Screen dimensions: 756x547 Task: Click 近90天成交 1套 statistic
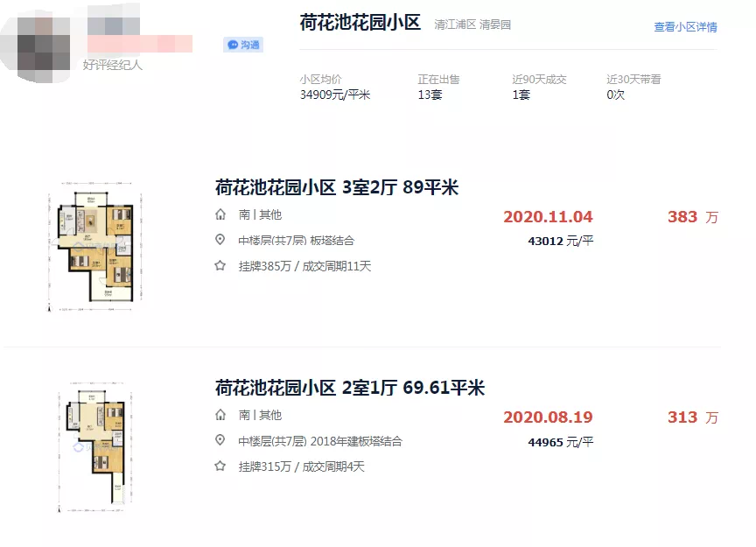tap(538, 87)
